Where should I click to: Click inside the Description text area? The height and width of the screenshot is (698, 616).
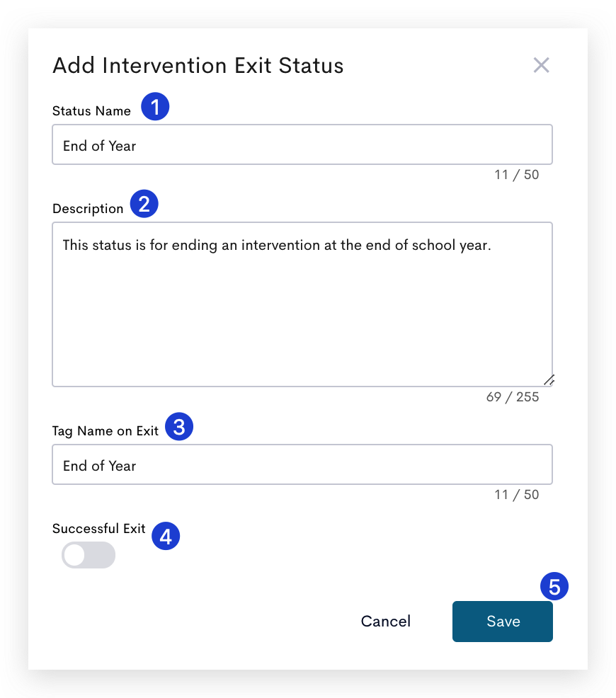[x=302, y=304]
